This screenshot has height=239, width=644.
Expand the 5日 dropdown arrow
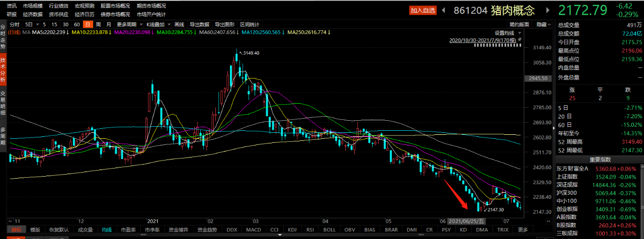(x=37, y=24)
